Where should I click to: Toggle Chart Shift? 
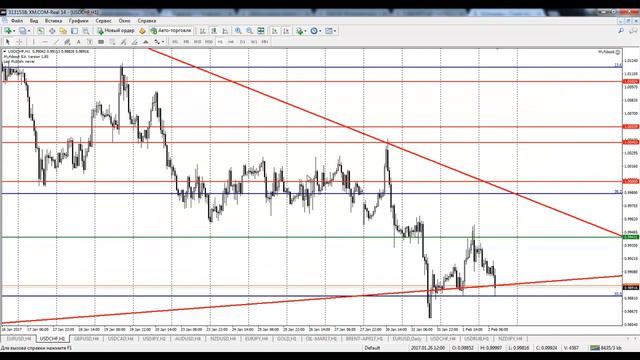pos(286,31)
